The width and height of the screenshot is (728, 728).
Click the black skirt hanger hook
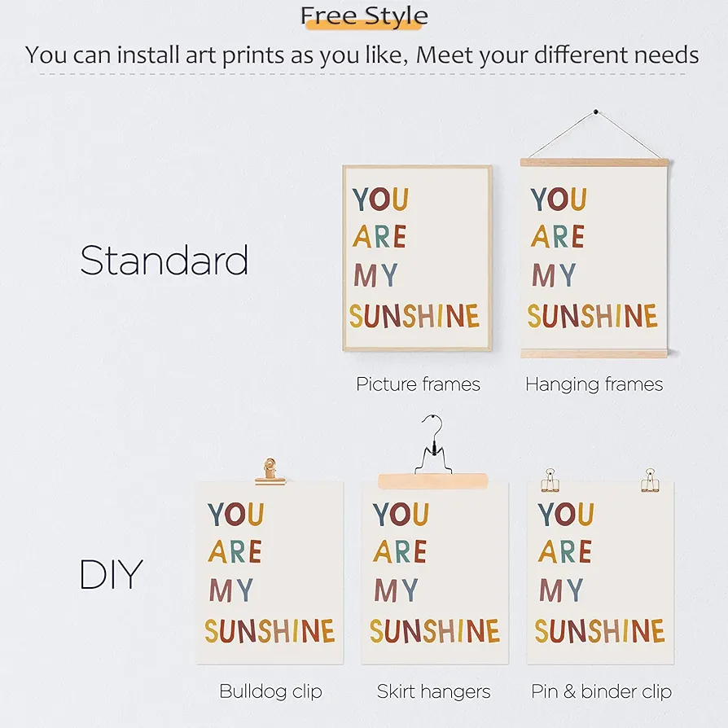pyautogui.click(x=433, y=445)
